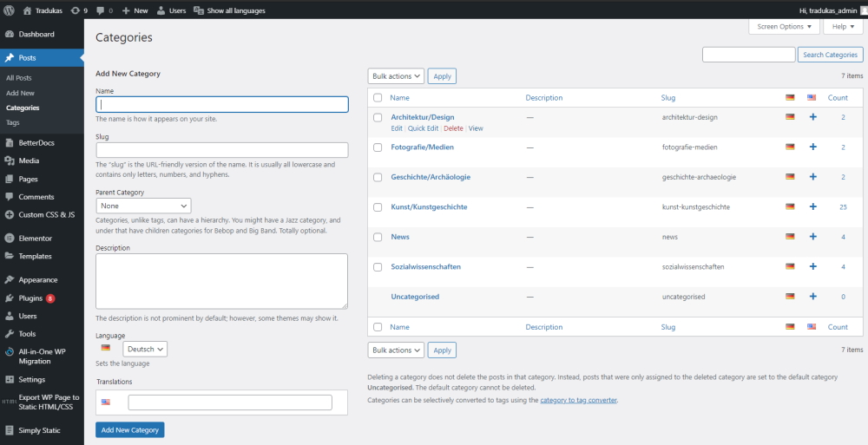
Task: Expand the Help panel
Action: (x=843, y=26)
